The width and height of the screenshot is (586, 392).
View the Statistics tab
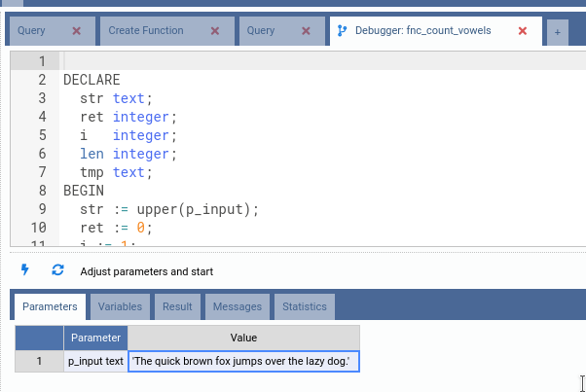point(304,306)
